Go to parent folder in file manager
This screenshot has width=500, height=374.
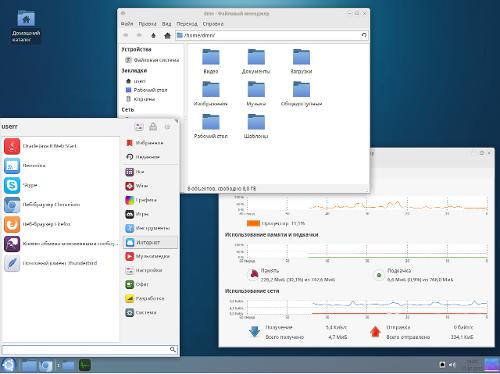pos(153,35)
